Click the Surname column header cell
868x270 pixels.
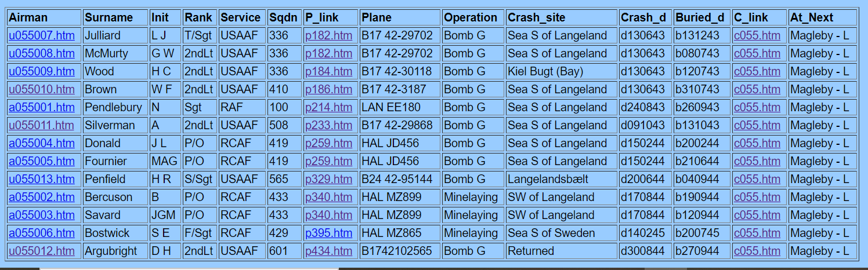tap(108, 17)
